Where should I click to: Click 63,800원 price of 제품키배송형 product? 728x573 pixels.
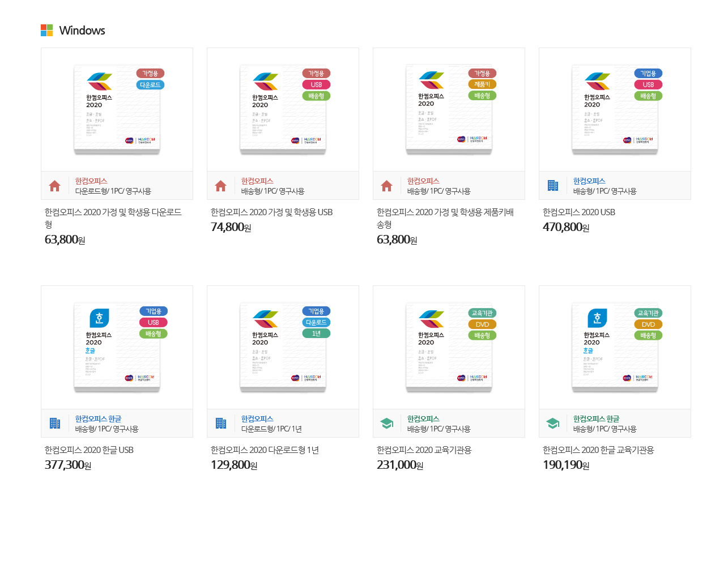(397, 240)
